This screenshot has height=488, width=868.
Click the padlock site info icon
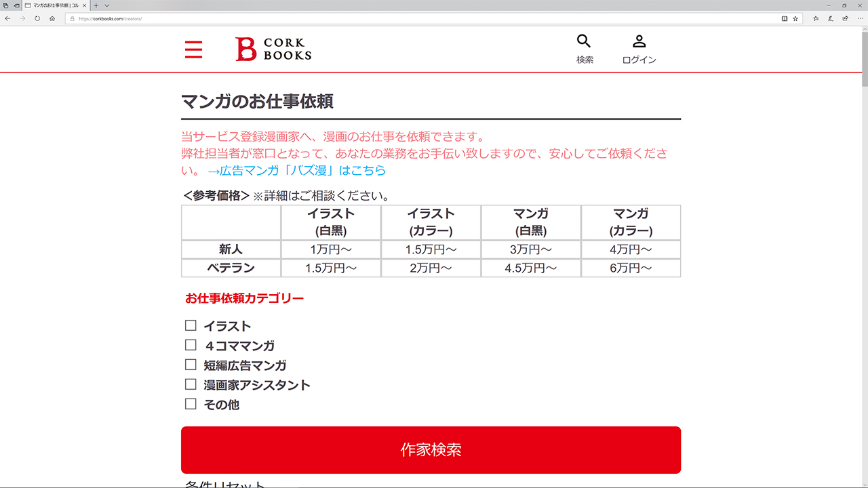[71, 18]
